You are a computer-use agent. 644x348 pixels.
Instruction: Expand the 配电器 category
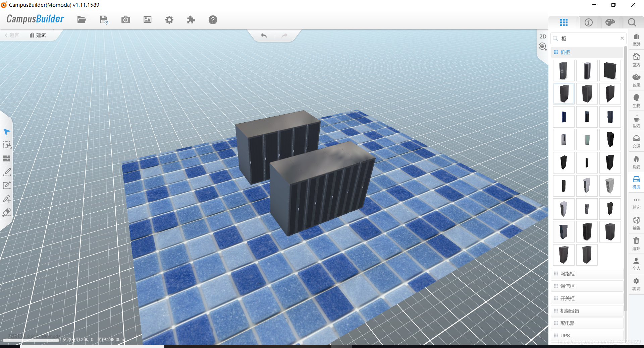[x=587, y=323]
